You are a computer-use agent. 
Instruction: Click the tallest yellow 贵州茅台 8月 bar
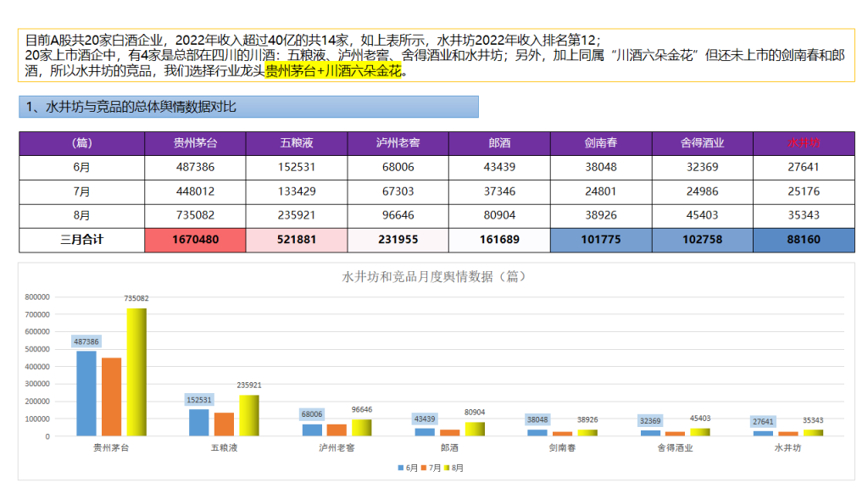coord(136,372)
